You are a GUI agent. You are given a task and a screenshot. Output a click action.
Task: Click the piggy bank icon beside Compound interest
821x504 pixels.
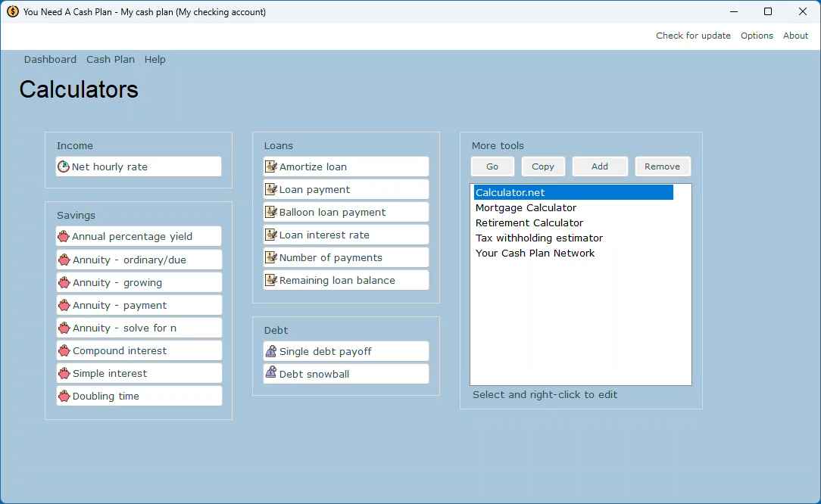pyautogui.click(x=64, y=351)
